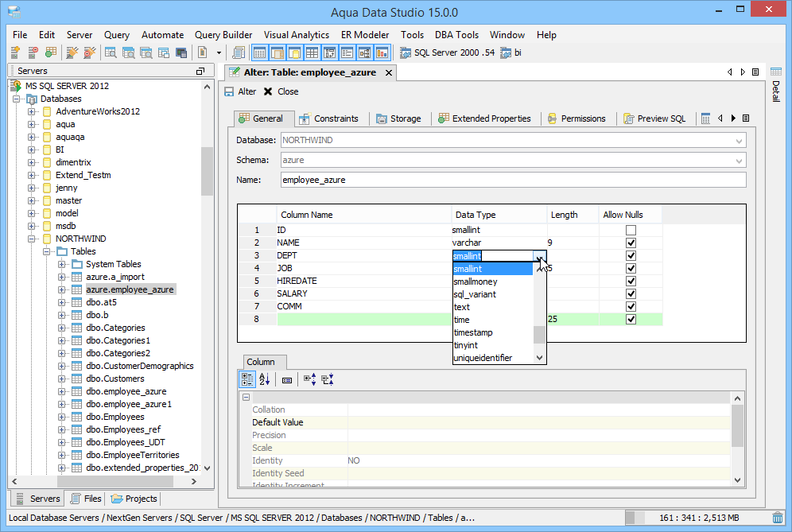Screen dimensions: 792x532
Task: Click the disconnect server plug icon
Action: point(89,52)
